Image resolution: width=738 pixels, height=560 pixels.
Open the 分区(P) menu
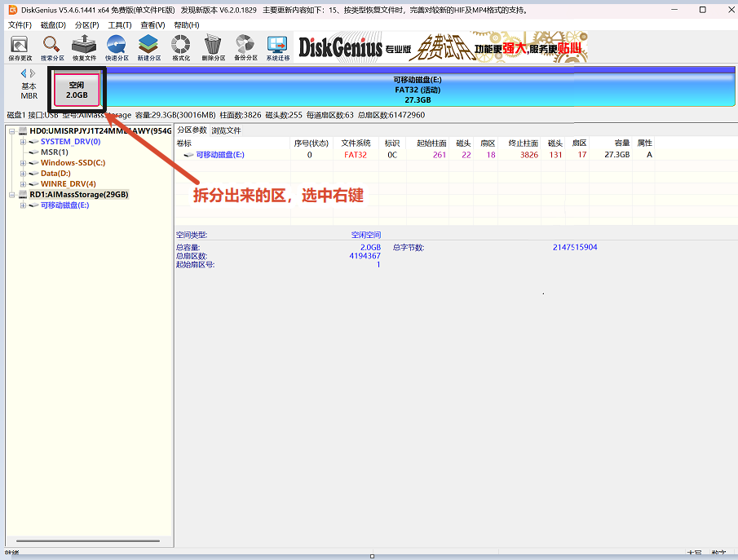pos(87,25)
